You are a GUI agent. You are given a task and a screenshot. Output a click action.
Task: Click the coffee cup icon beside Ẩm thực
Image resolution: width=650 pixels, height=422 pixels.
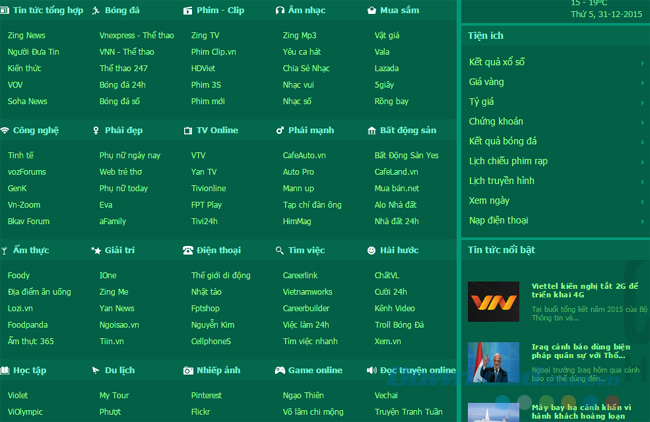point(5,250)
